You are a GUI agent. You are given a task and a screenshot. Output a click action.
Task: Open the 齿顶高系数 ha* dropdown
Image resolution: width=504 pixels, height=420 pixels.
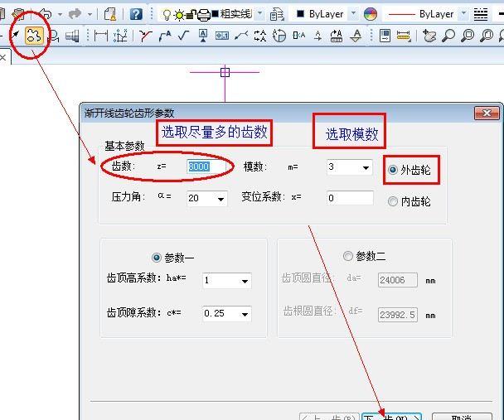coord(245,281)
